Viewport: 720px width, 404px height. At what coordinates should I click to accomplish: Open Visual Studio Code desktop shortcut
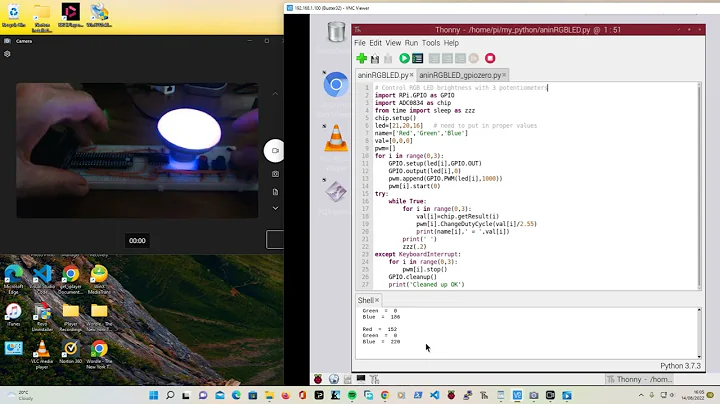42,280
